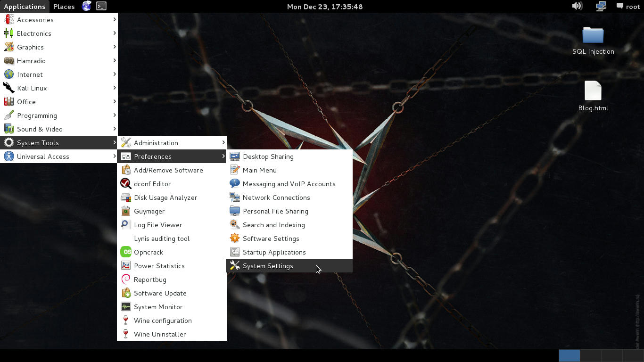Click the Electronics category icon
The height and width of the screenshot is (362, 644).
pos(9,33)
